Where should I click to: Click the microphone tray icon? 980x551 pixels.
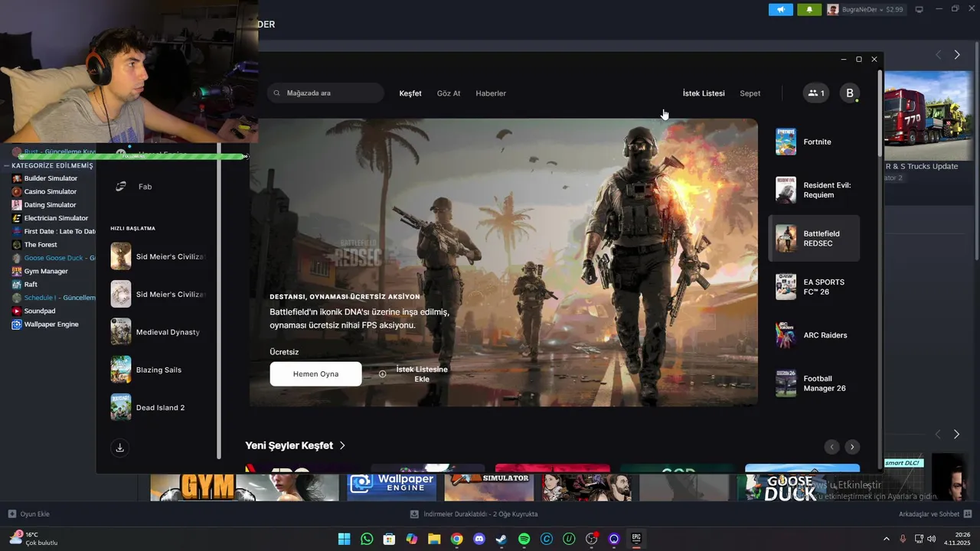(x=903, y=539)
